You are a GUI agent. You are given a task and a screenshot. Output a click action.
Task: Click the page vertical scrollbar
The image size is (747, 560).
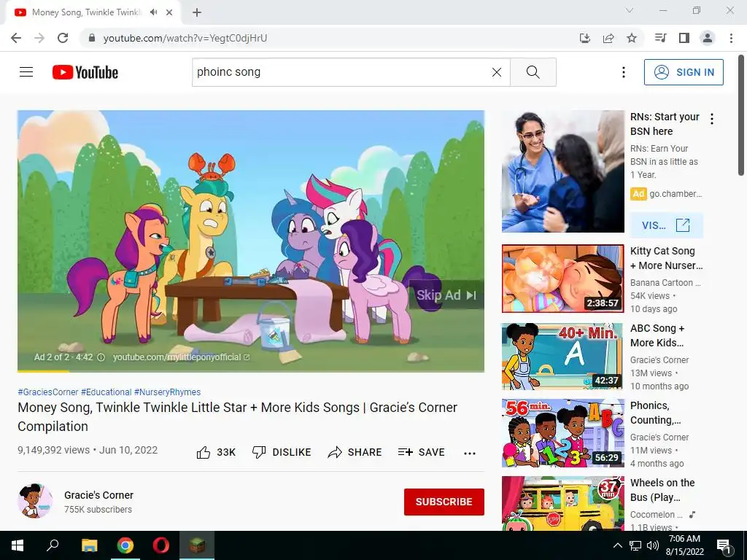741,116
